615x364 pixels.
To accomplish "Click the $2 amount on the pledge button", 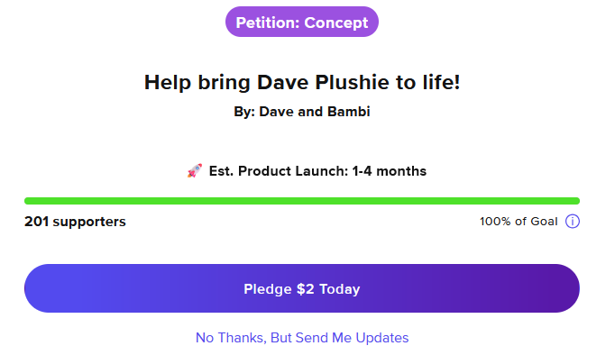I will point(305,289).
